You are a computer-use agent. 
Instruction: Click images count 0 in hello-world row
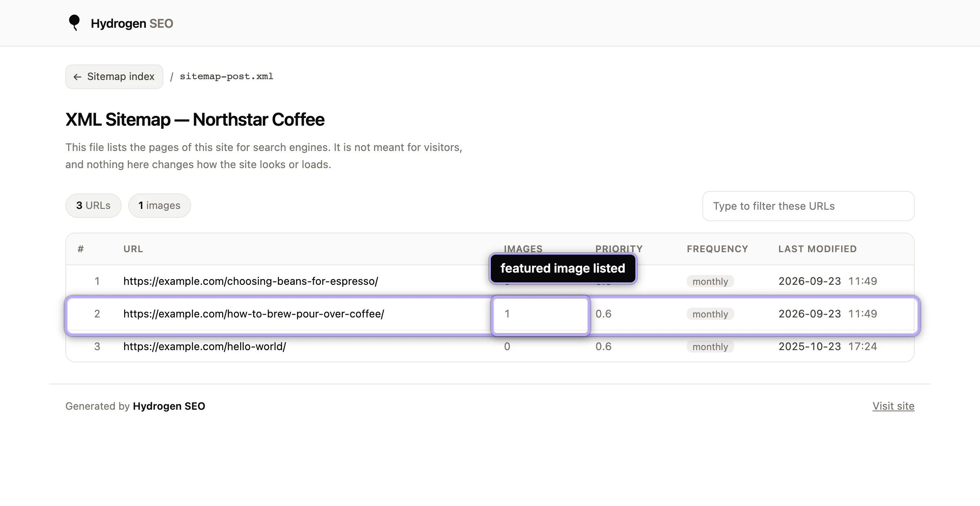click(507, 346)
